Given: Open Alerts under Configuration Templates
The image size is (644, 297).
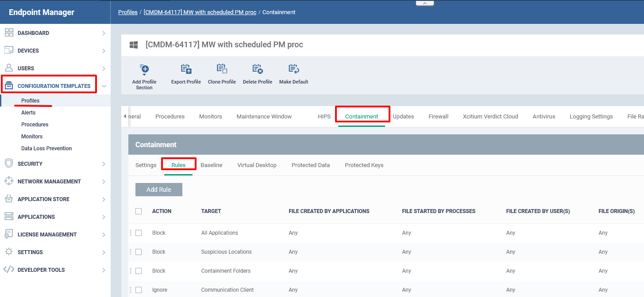Looking at the screenshot, I should (28, 113).
